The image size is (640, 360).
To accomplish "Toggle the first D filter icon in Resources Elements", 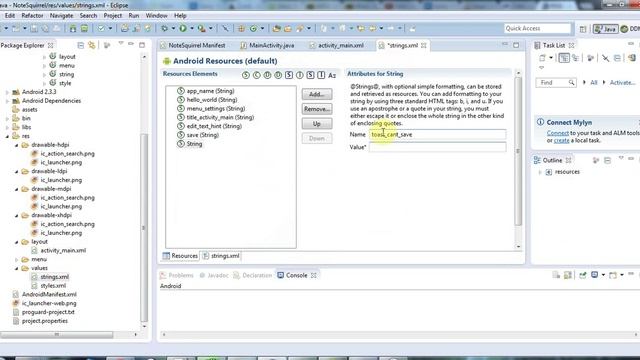I will click(267, 75).
